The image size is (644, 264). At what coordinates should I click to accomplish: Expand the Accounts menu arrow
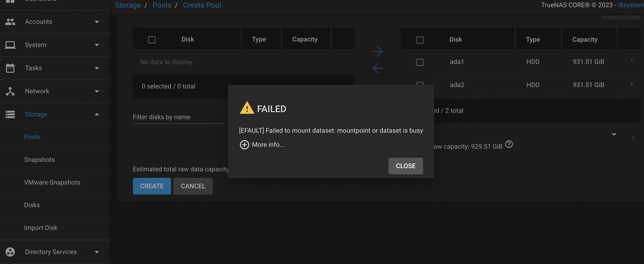coord(97,22)
